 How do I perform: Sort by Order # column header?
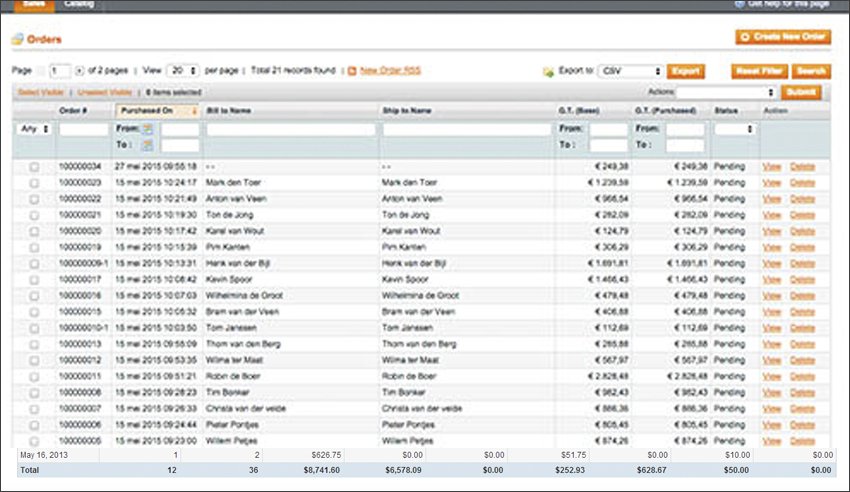(x=73, y=111)
